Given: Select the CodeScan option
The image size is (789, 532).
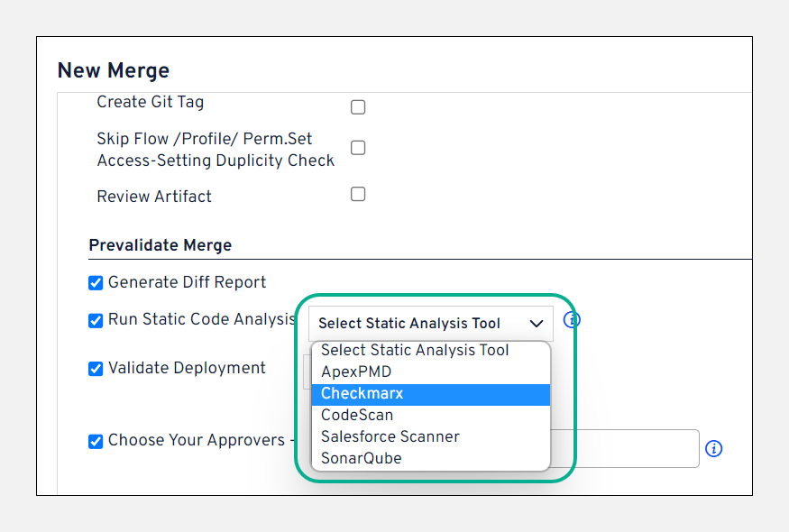Looking at the screenshot, I should (363, 415).
